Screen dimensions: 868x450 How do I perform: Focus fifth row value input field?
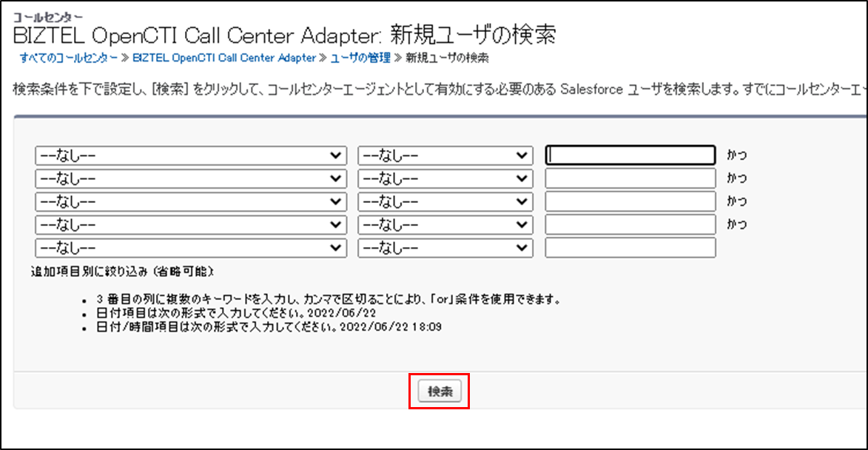(x=630, y=247)
